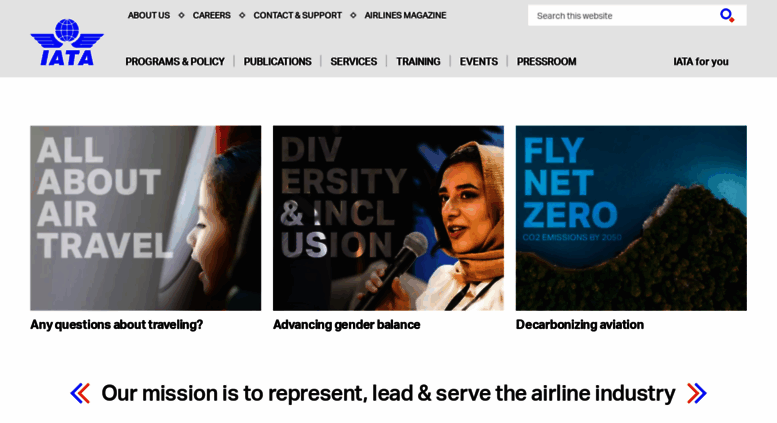The width and height of the screenshot is (777, 423).
Task: Open the Careers page link
Action: pyautogui.click(x=212, y=15)
